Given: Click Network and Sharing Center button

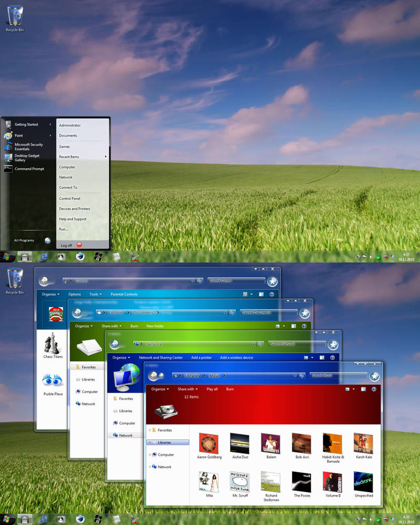Looking at the screenshot, I should pos(161,358).
